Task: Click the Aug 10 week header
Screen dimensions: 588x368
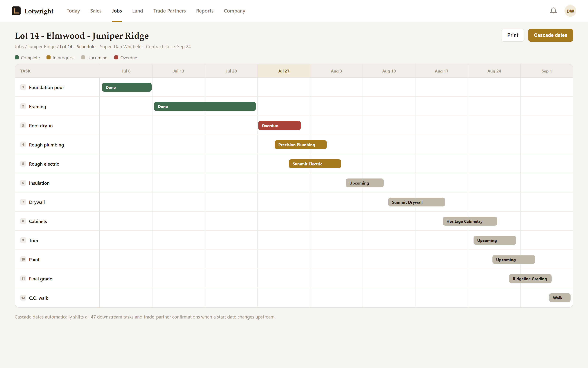Action: point(389,71)
